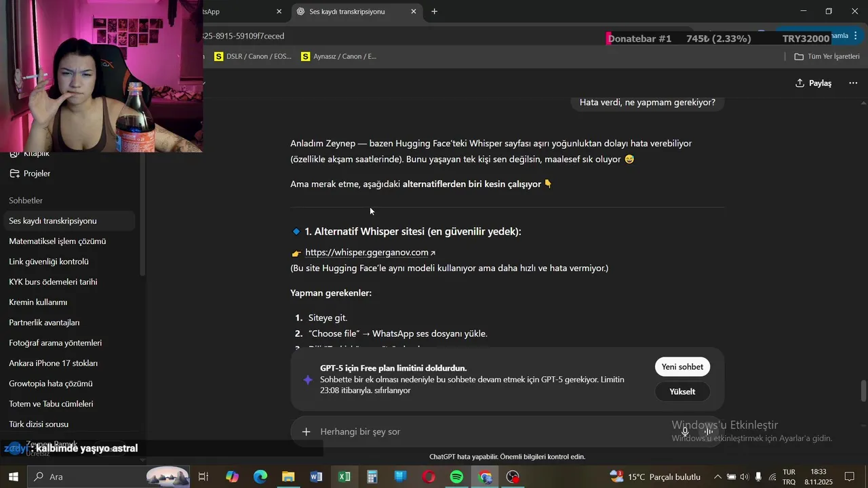Click the Paylaş share button
868x488 pixels.
(814, 83)
